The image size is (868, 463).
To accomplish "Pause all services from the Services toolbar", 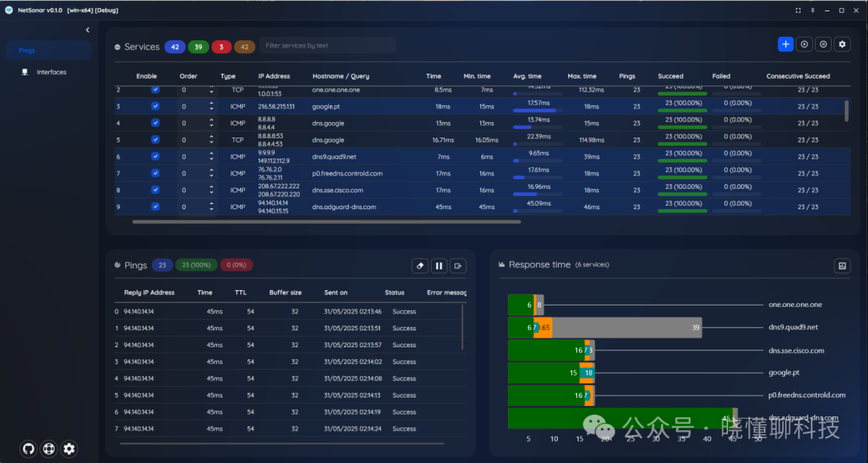I will [823, 44].
